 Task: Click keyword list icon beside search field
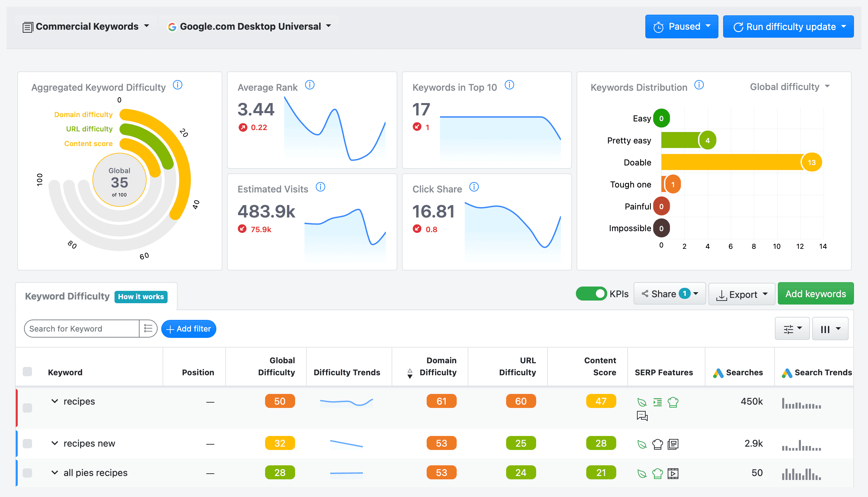tap(148, 328)
